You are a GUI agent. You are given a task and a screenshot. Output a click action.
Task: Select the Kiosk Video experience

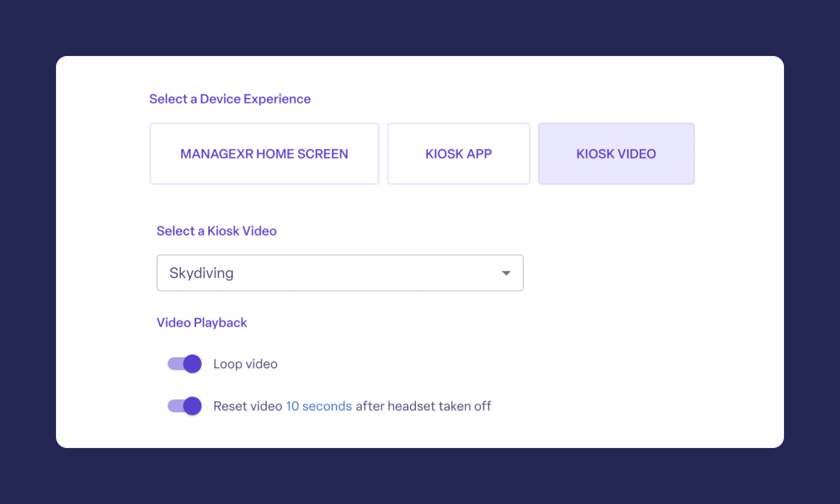[617, 153]
